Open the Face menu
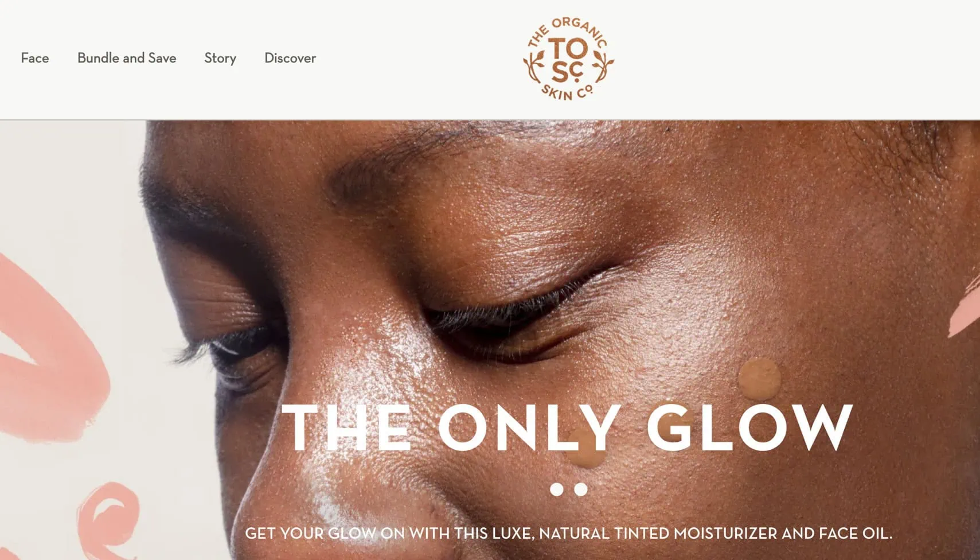 pos(35,58)
